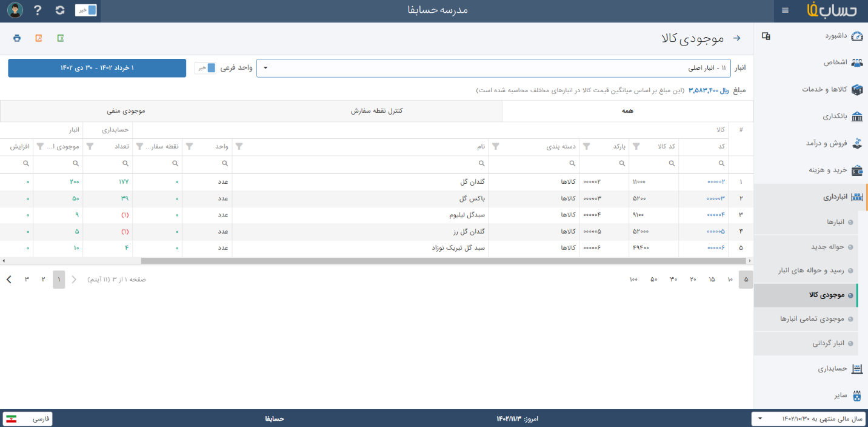Image resolution: width=868 pixels, height=427 pixels.
Task: Switch to the کنترل نقطه سفارش tab
Action: tap(376, 111)
